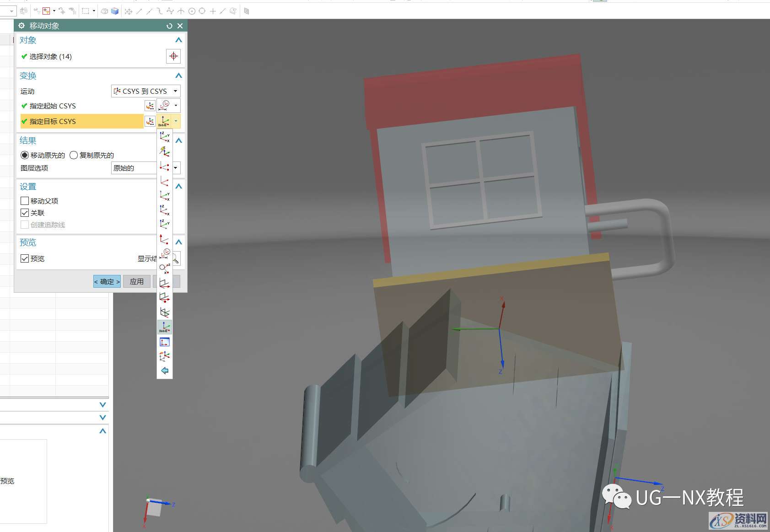Enable the Move Parents checkbox (移动父项)
This screenshot has width=770, height=532.
25,201
